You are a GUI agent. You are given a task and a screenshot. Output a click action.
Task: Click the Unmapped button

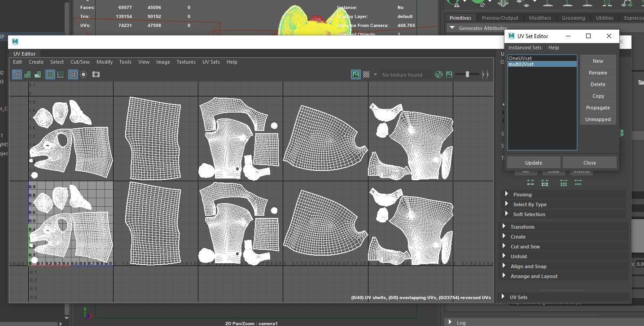coord(598,119)
